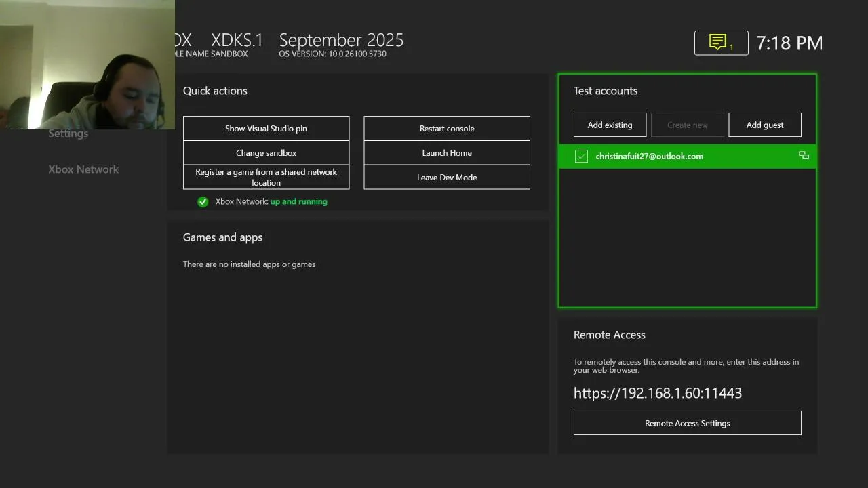Open Settings in the left menu
Viewport: 868px width, 488px height.
[68, 134]
